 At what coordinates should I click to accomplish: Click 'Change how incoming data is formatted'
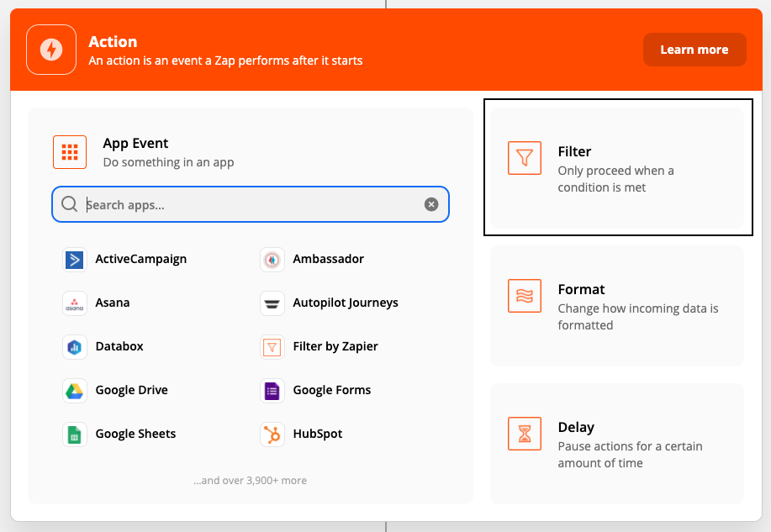click(638, 317)
